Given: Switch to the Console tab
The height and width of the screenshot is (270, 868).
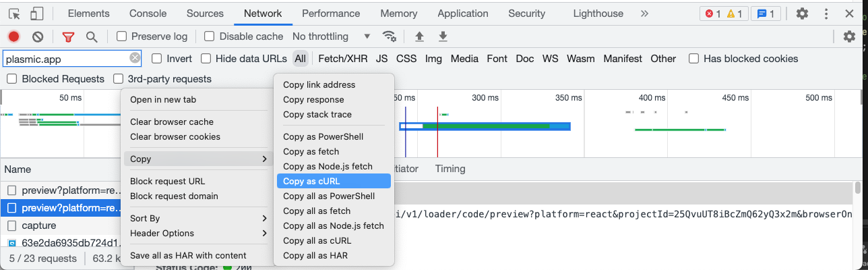Looking at the screenshot, I should coord(148,13).
